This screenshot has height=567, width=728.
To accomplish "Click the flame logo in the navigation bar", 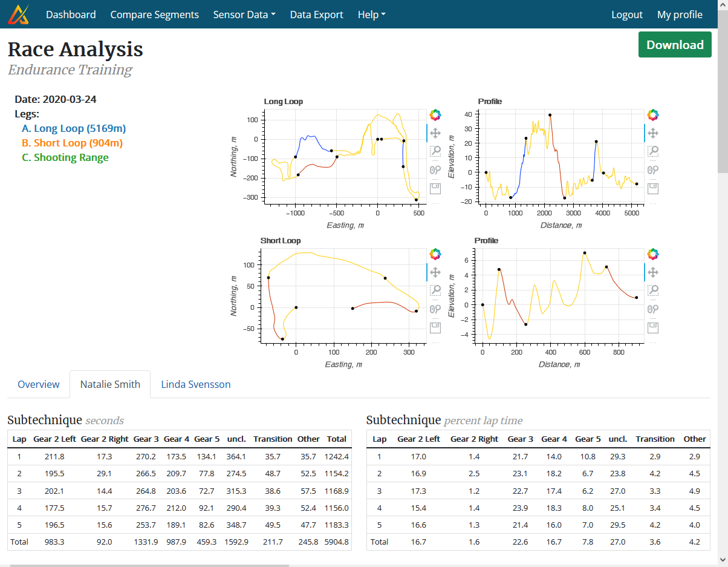I will [19, 13].
